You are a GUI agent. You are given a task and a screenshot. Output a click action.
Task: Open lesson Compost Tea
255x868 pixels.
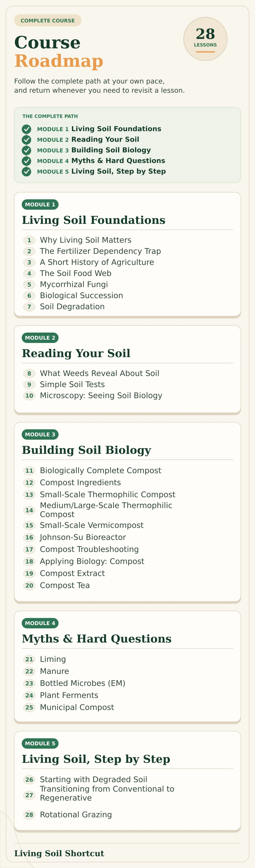pyautogui.click(x=65, y=586)
